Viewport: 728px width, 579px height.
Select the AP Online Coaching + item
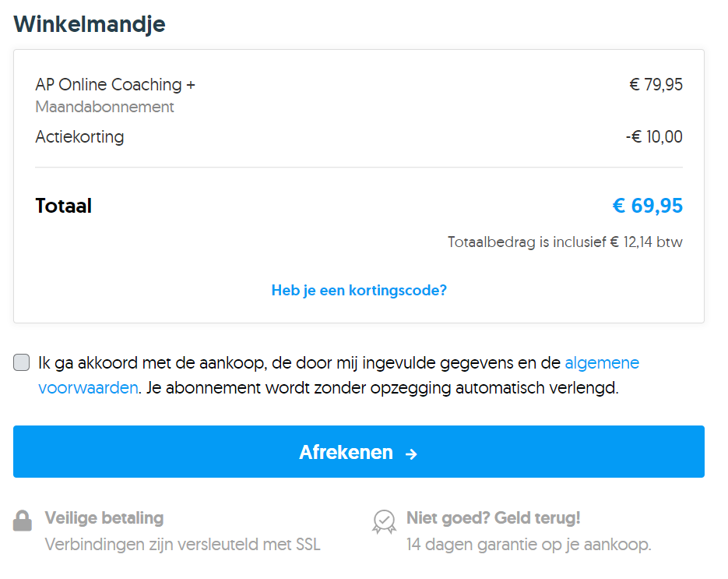pyautogui.click(x=115, y=84)
